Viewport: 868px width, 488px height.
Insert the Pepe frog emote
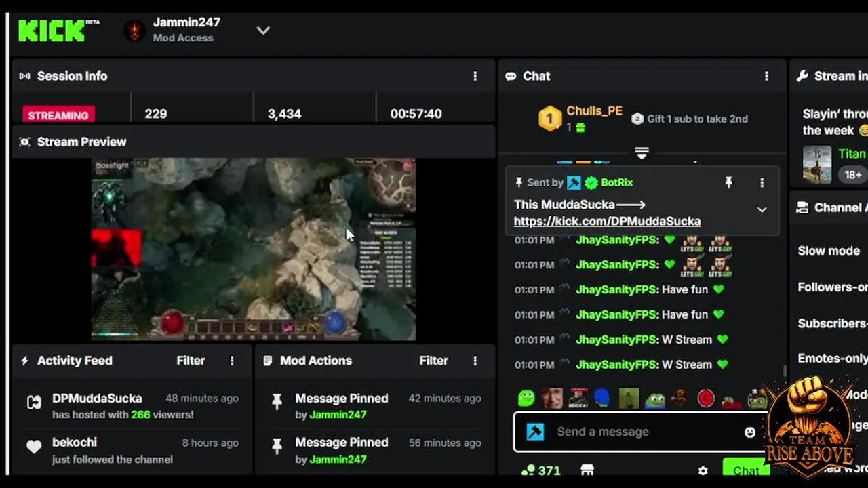[654, 399]
